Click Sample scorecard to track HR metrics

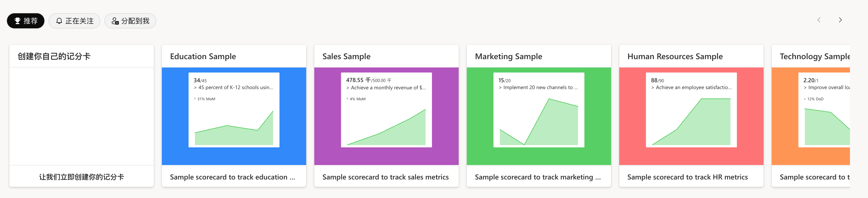click(687, 177)
